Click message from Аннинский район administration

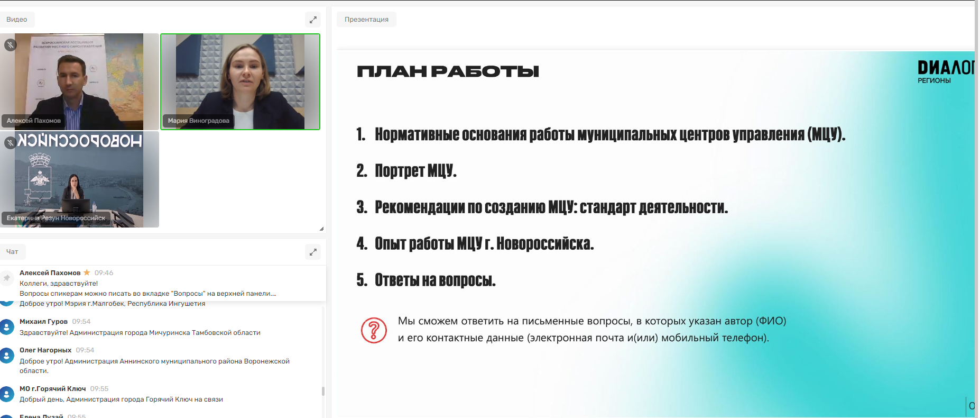tap(155, 366)
